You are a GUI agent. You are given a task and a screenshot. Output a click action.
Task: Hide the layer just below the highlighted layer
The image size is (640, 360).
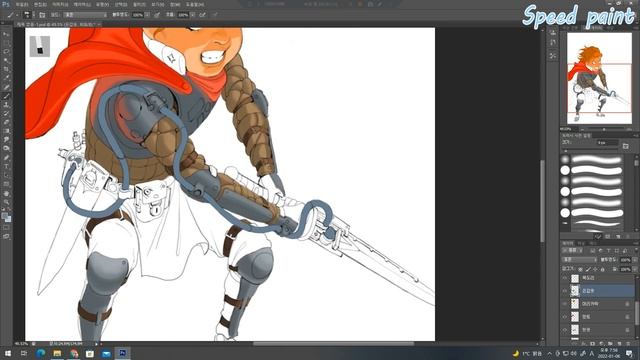(x=565, y=304)
